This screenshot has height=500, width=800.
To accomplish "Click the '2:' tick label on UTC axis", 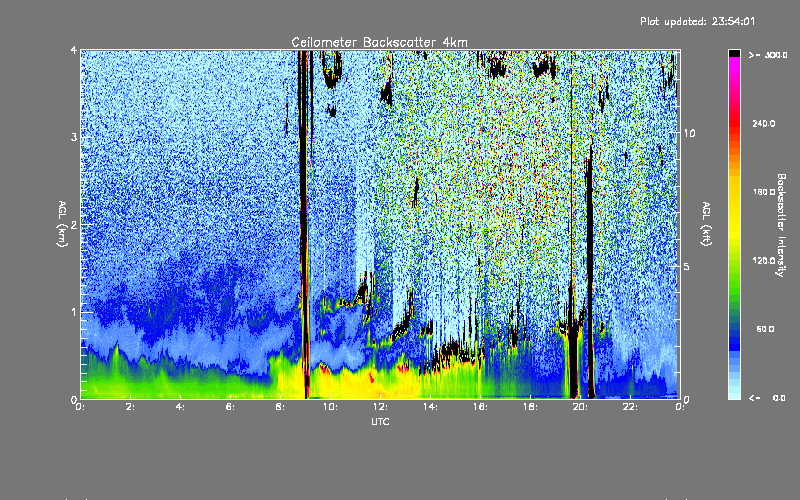I will (x=130, y=407).
